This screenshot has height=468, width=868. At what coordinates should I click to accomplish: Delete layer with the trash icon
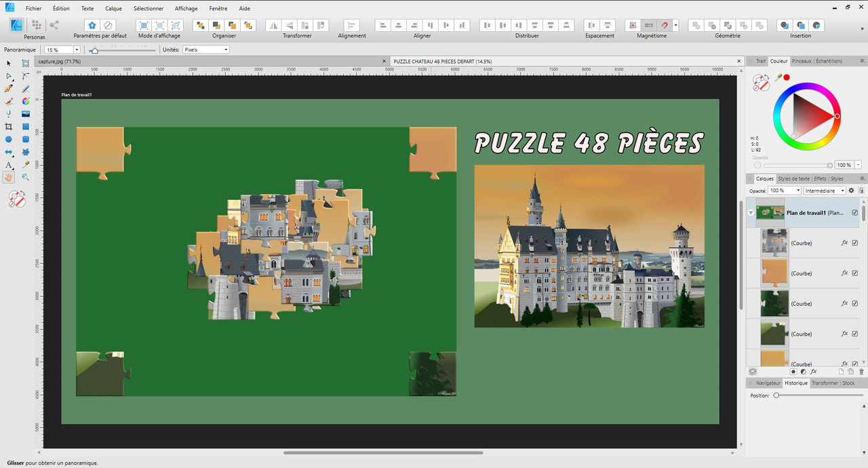click(861, 372)
